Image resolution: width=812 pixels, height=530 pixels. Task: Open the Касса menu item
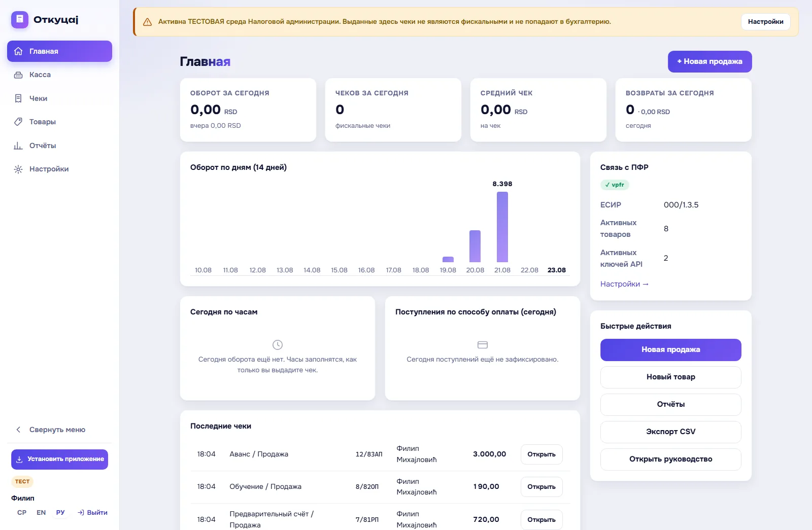(x=59, y=75)
